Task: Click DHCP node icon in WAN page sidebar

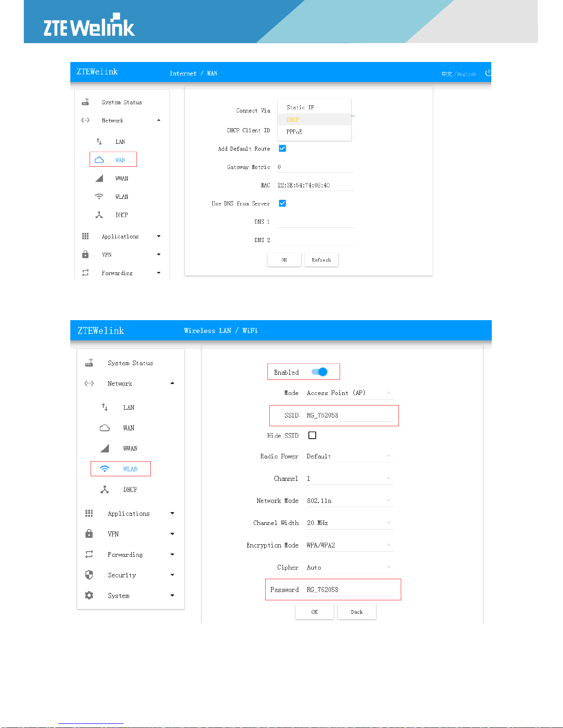Action: (x=99, y=215)
